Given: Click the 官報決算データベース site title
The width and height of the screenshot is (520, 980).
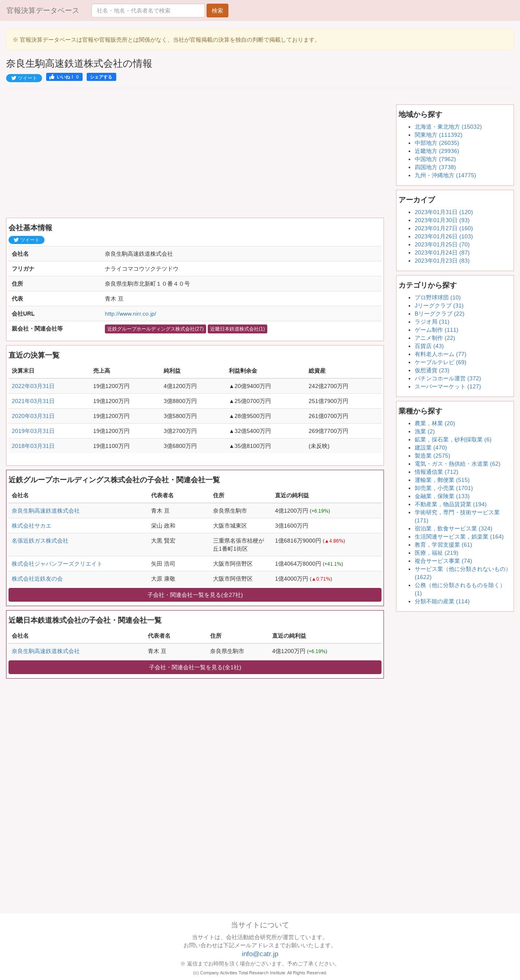Looking at the screenshot, I should point(43,11).
